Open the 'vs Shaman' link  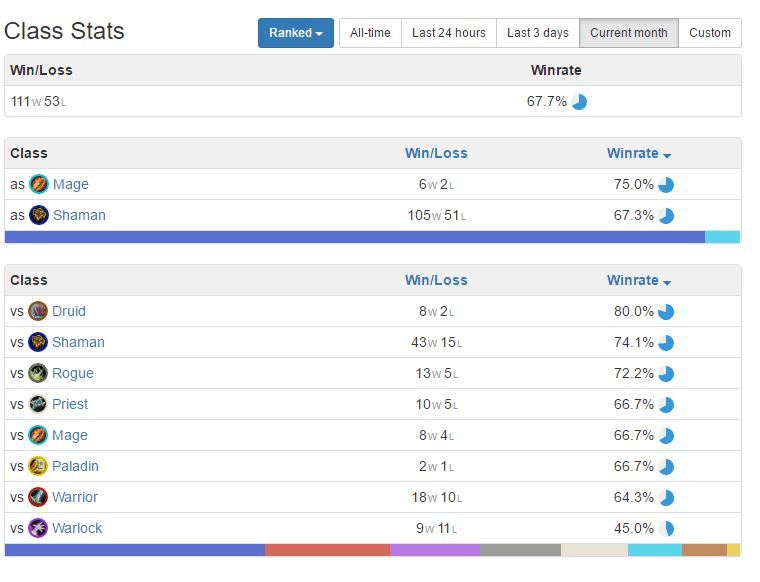click(x=78, y=342)
